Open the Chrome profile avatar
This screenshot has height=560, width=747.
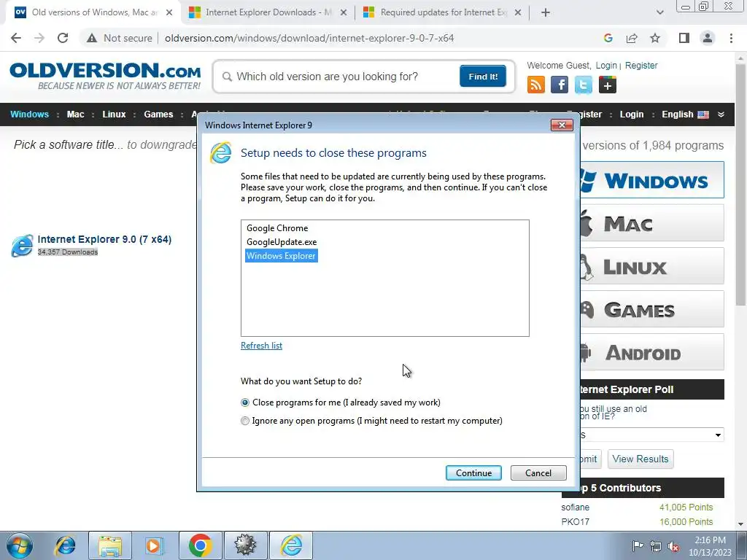[708, 38]
